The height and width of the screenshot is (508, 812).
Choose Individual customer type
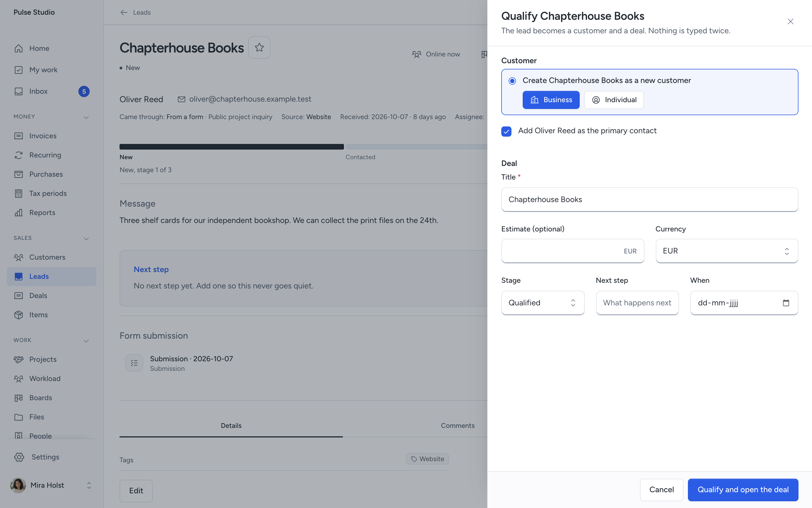pos(614,100)
